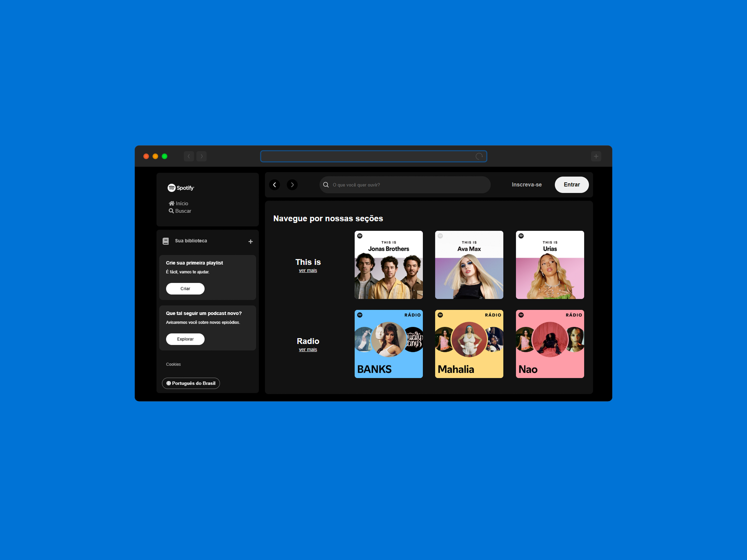Viewport: 747px width, 560px height.
Task: Open the This Is Urias cover
Action: (550, 265)
